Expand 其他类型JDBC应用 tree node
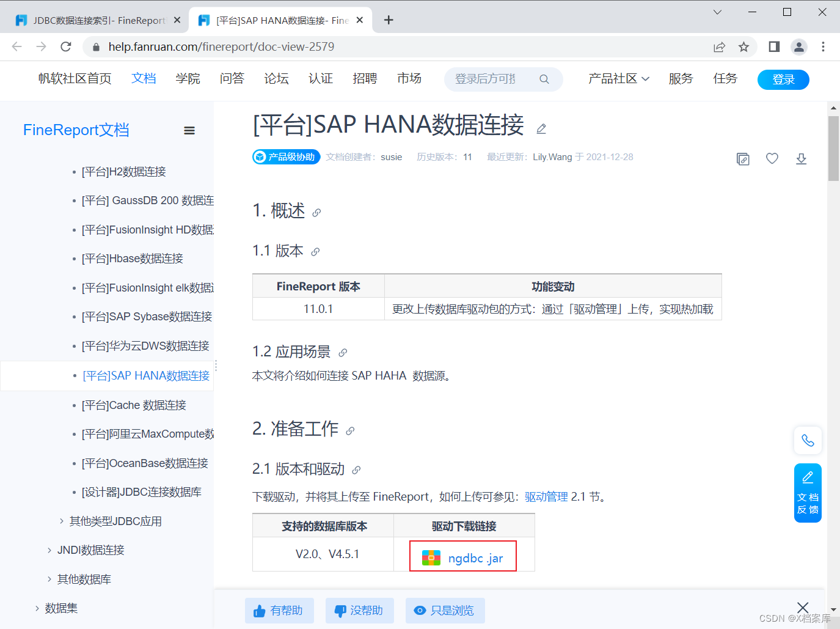The height and width of the screenshot is (629, 840). pos(62,521)
